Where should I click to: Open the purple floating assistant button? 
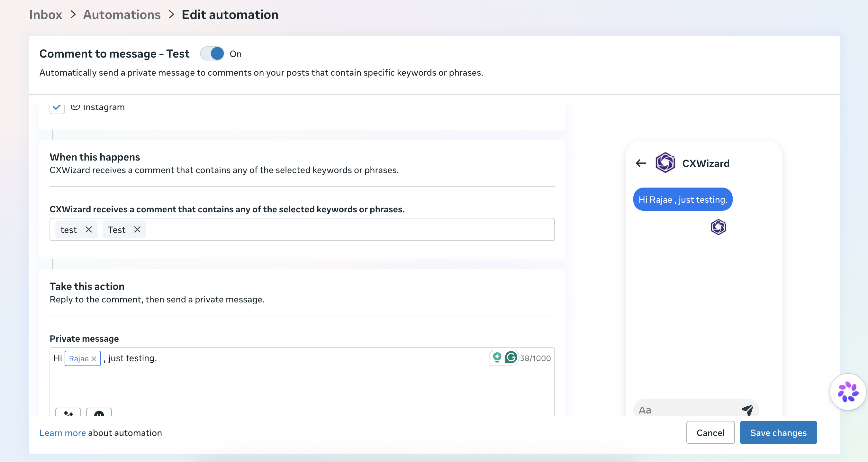click(848, 392)
